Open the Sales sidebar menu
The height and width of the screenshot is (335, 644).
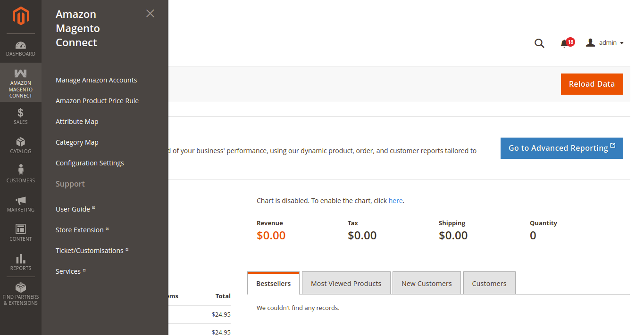[21, 116]
